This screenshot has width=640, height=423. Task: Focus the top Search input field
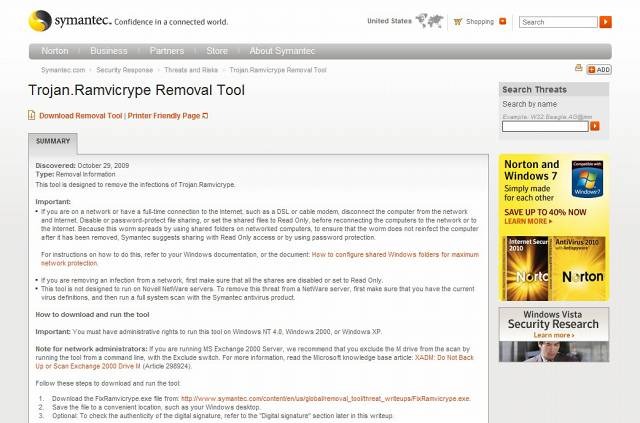click(x=558, y=22)
